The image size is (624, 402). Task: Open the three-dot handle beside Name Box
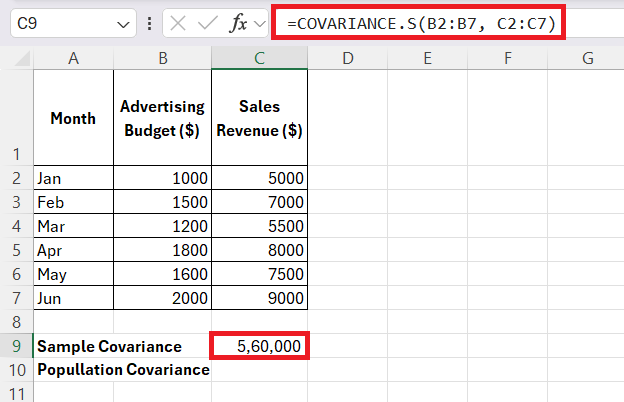coord(149,23)
